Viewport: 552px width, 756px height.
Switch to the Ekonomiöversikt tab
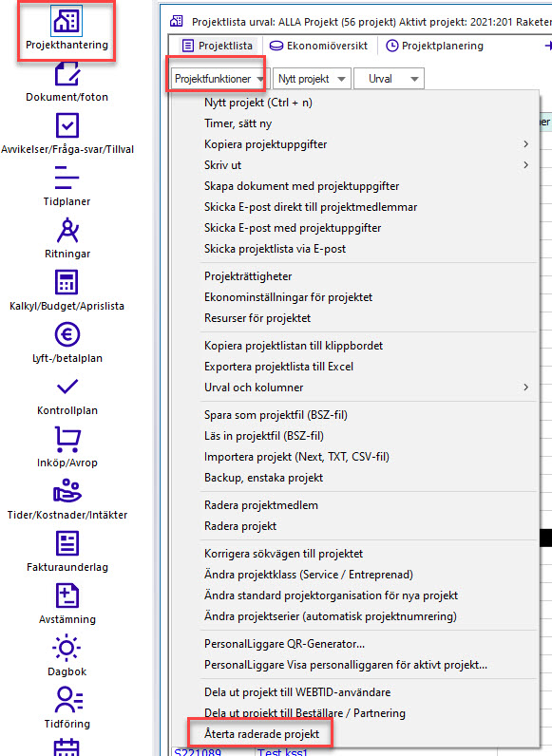pyautogui.click(x=318, y=46)
